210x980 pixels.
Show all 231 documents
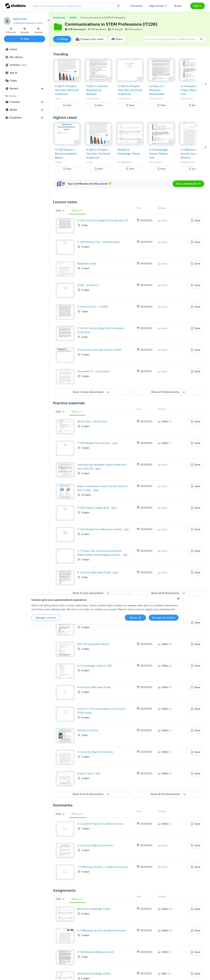[x=168, y=794]
